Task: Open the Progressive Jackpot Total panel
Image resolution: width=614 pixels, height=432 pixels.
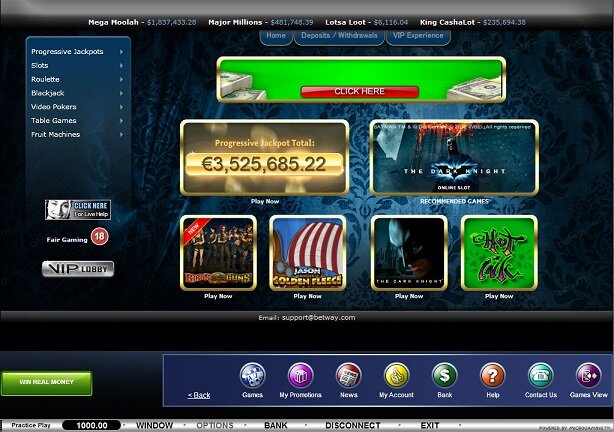Action: [x=265, y=157]
